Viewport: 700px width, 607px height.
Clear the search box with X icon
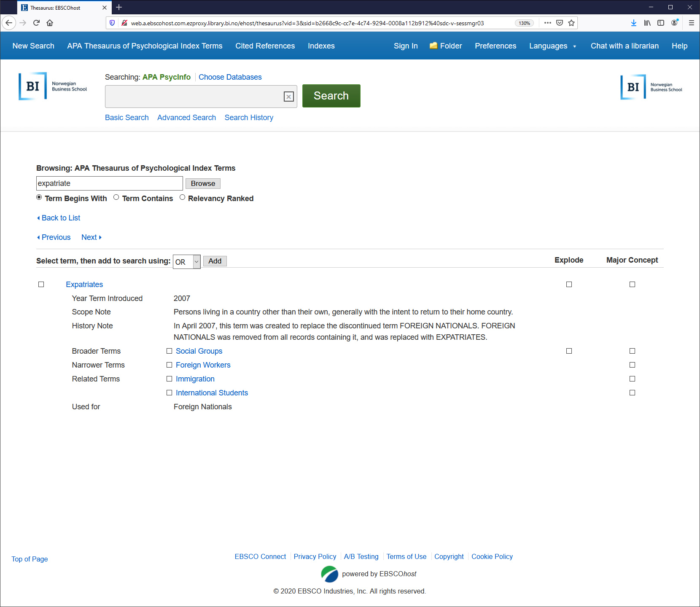288,97
